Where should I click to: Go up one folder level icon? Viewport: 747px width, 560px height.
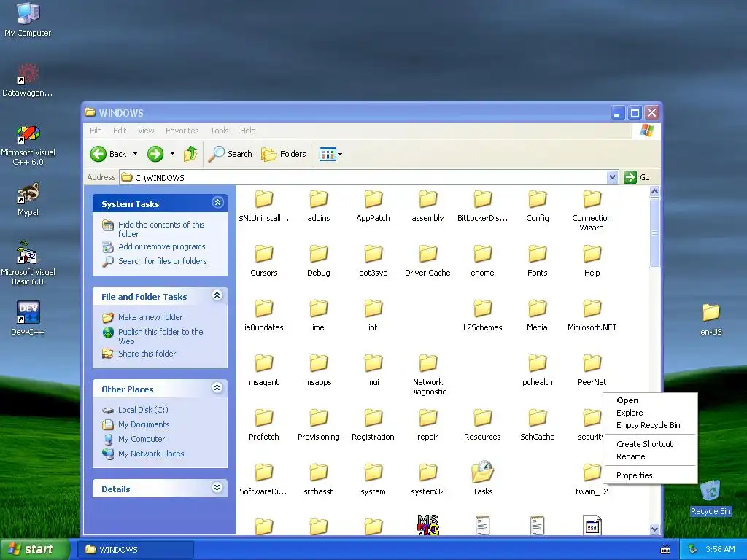click(x=190, y=154)
